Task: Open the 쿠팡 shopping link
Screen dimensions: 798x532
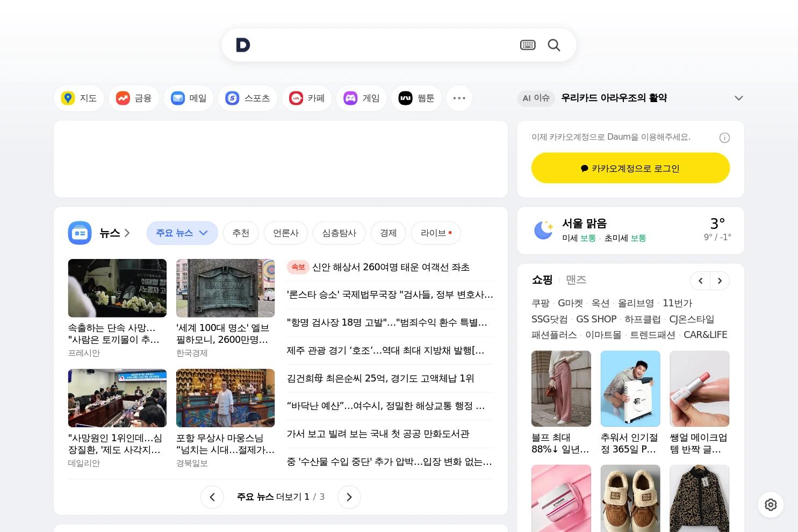Action: (541, 303)
